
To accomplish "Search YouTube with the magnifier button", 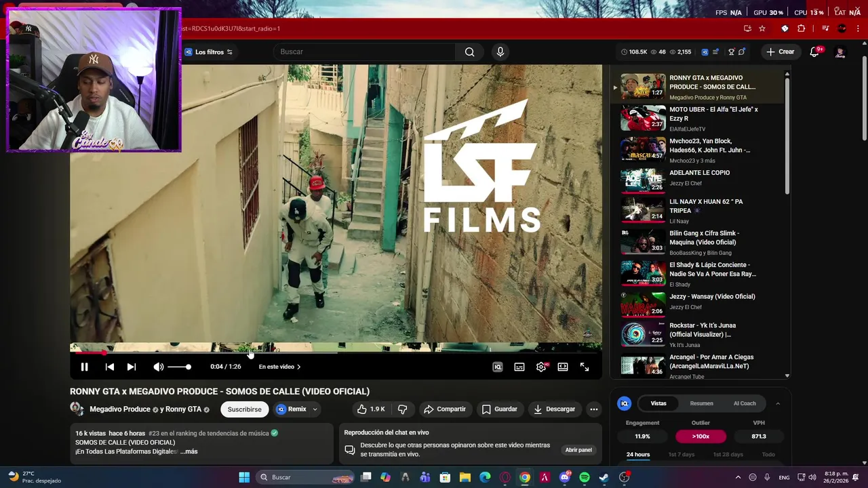I will point(469,52).
